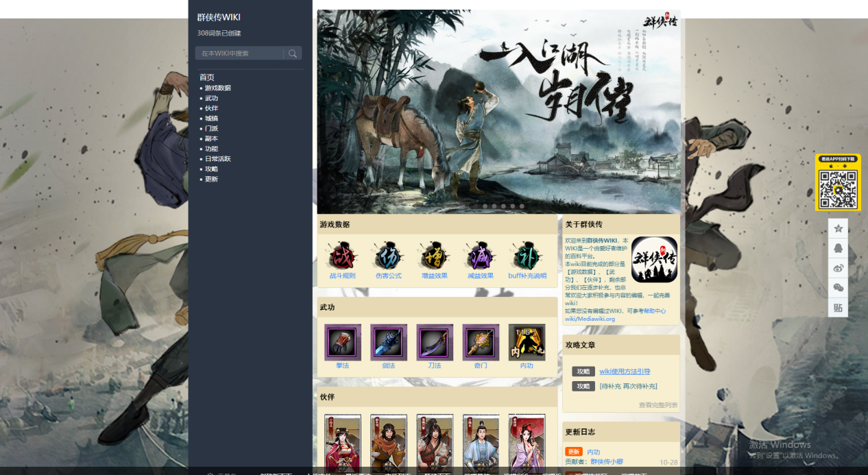Click 查看完整列表 to view the full list
Screen dimensions: 868x475
point(658,405)
